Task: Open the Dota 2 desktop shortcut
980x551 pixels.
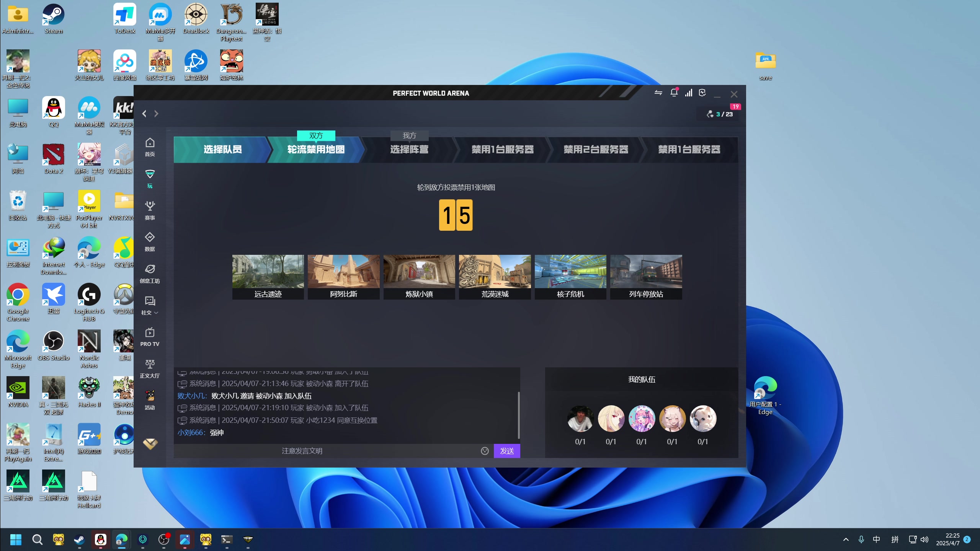Action: click(54, 158)
